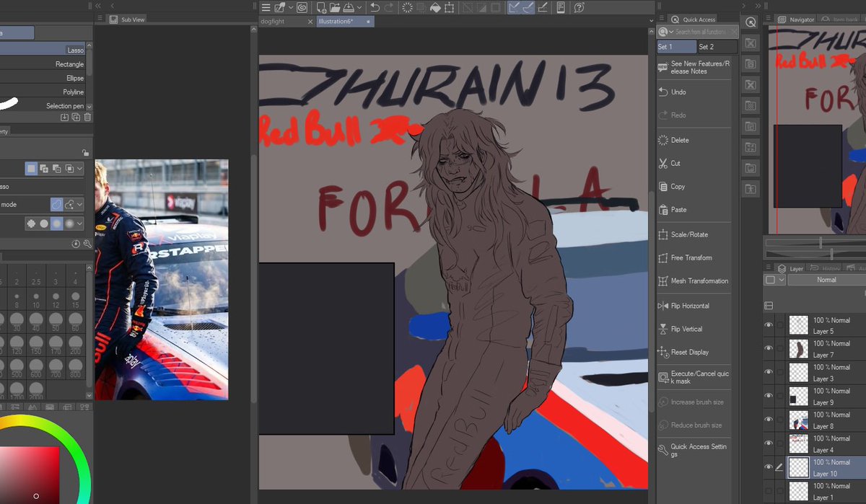The image size is (866, 504).
Task: Toggle Snap to Special Ruler in command bar
Action: 529,7
